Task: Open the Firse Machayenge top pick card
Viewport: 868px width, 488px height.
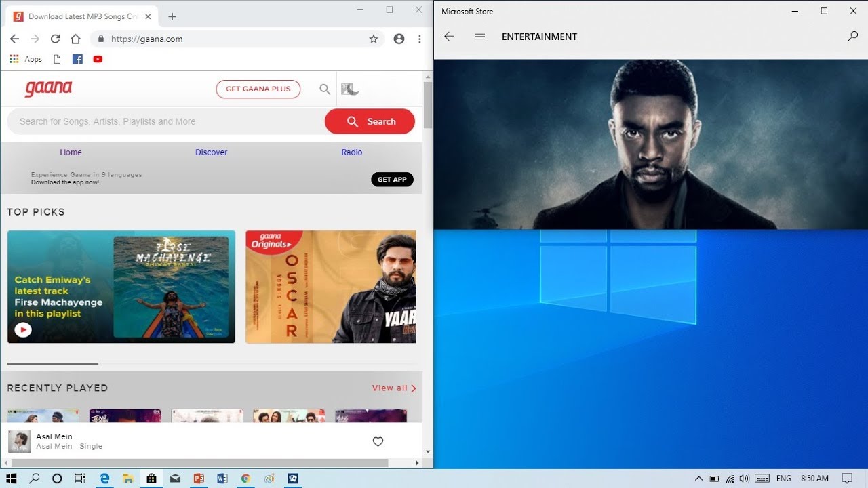Action: (x=121, y=287)
